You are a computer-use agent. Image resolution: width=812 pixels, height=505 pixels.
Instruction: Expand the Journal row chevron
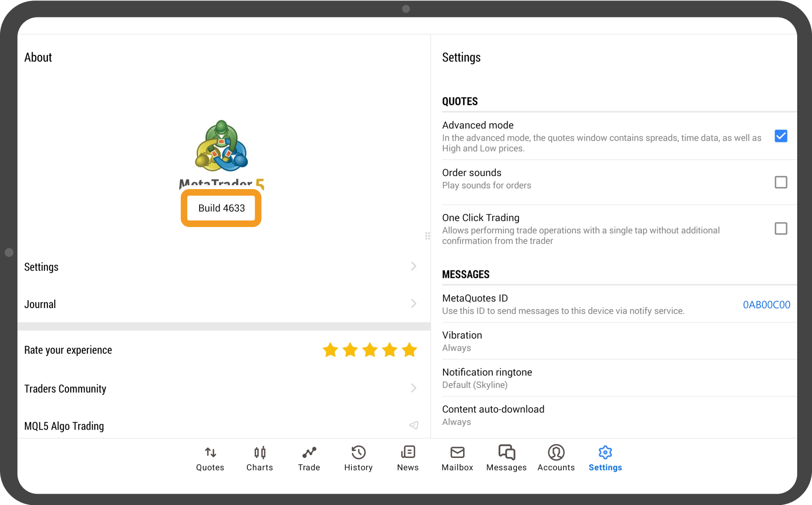[x=413, y=304]
